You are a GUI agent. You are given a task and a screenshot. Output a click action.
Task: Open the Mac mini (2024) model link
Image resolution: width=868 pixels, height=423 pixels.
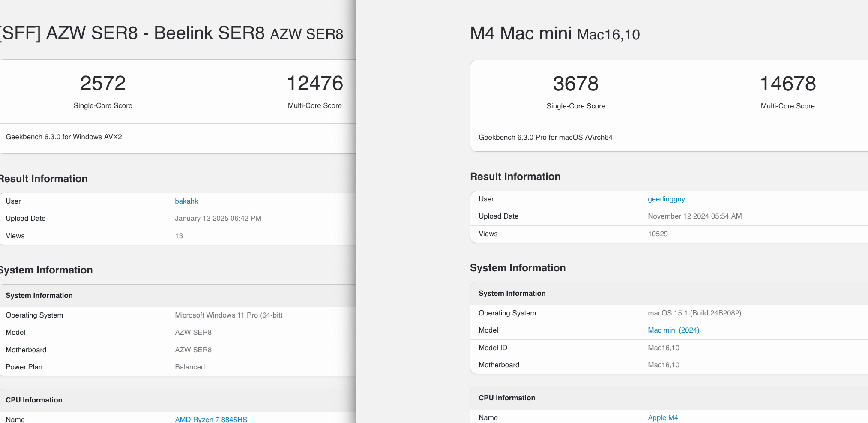[673, 330]
